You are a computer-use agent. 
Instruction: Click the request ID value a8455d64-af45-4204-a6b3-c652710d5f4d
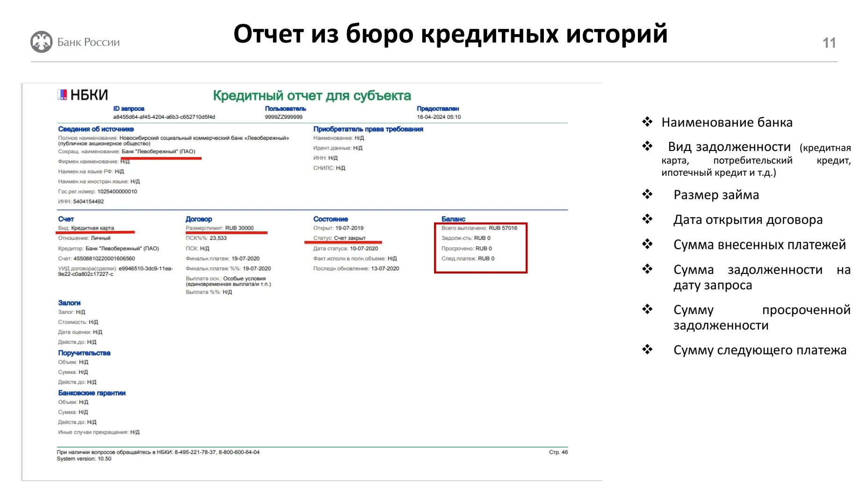[x=164, y=117]
